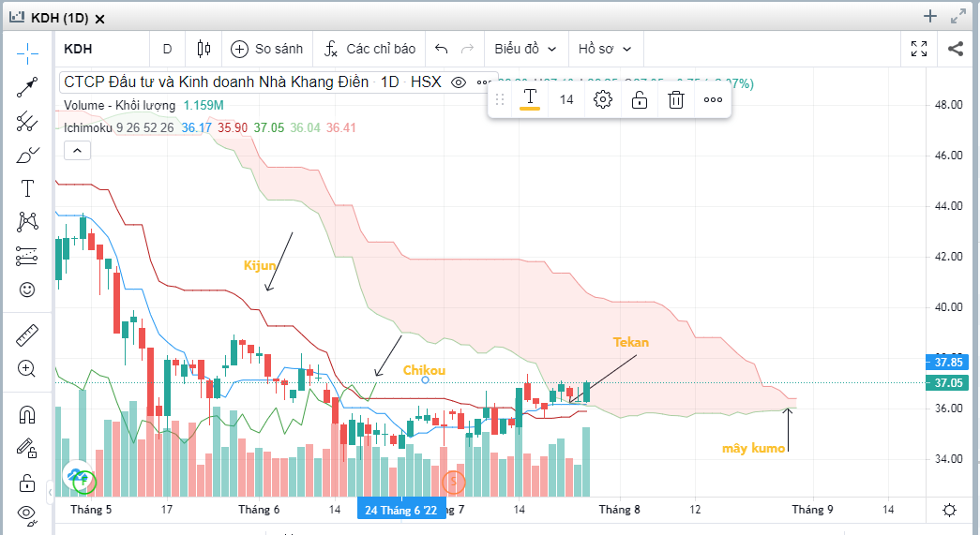Hide all drawings with eye icon
Screen dimensions: 980x535
click(x=27, y=514)
